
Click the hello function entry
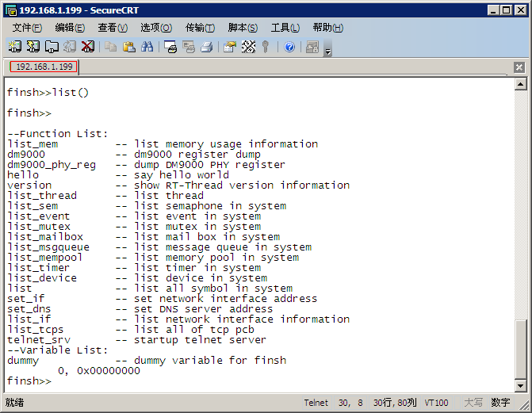(x=23, y=175)
